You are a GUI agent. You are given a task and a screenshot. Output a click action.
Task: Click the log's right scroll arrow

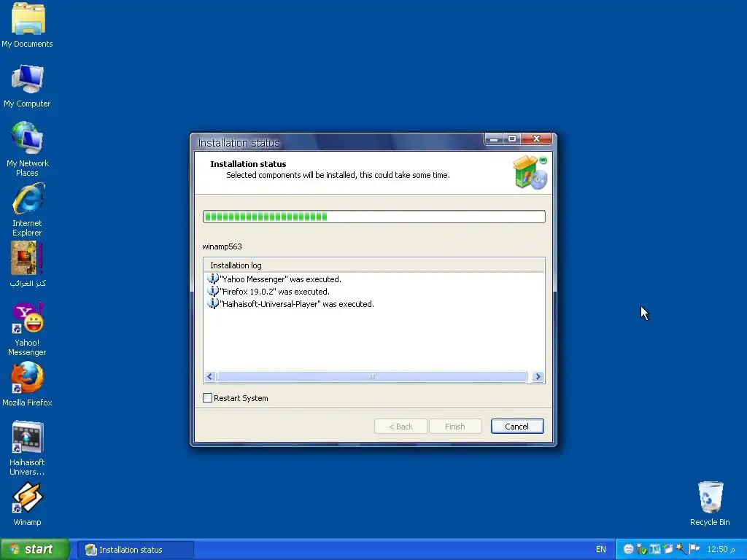pyautogui.click(x=538, y=377)
